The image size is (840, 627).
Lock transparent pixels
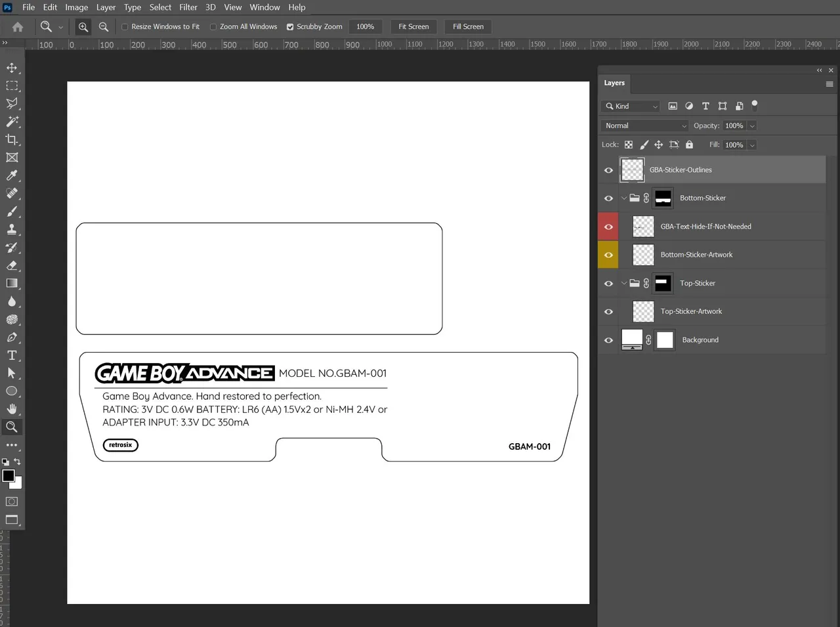(x=629, y=144)
